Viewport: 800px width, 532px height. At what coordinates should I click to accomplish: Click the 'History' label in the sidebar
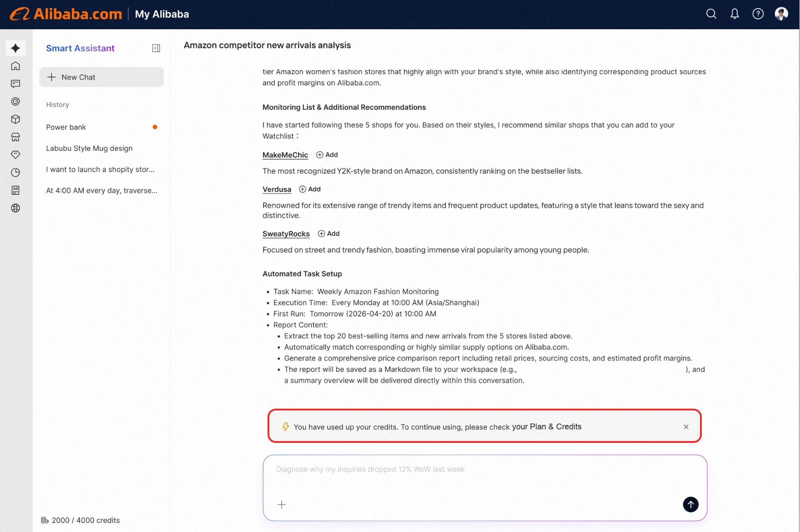click(x=58, y=104)
